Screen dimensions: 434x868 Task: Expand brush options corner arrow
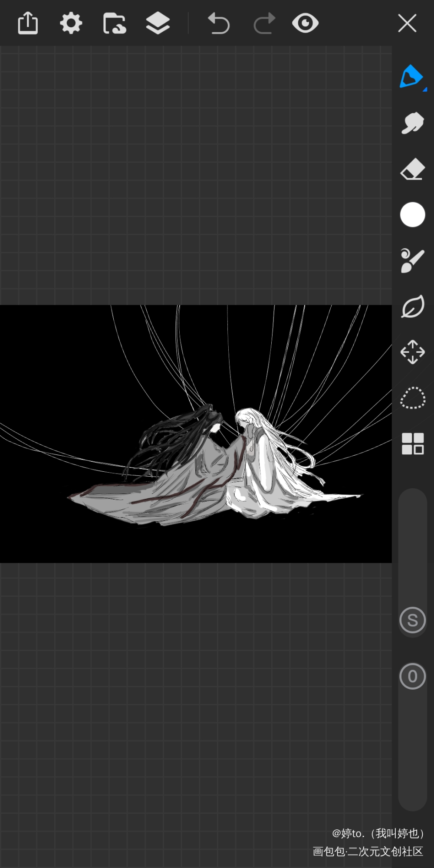tap(425, 89)
